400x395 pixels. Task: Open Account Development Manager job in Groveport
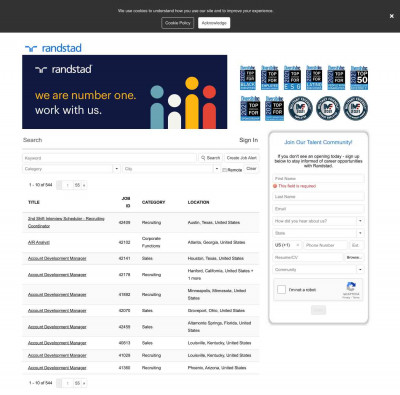click(57, 311)
